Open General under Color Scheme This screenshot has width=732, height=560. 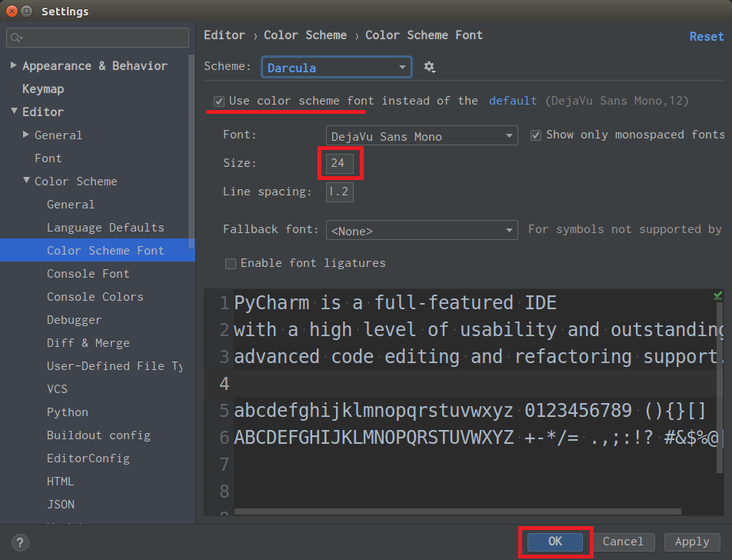(x=71, y=205)
